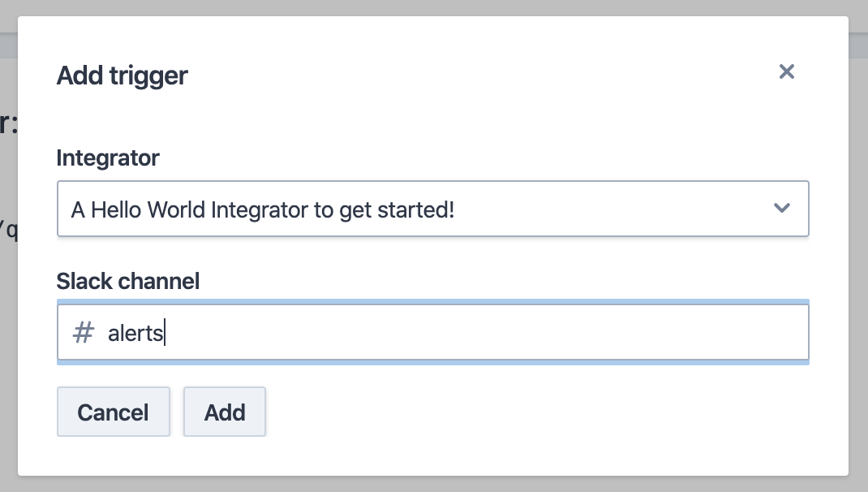Select "A Hello World Integrator" option text
The image size is (868, 492).
pyautogui.click(x=263, y=209)
